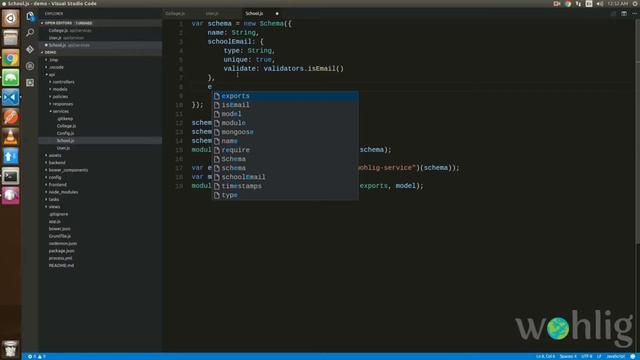Expand the bower_components folder
The height and width of the screenshot is (360, 640).
click(100, 170)
